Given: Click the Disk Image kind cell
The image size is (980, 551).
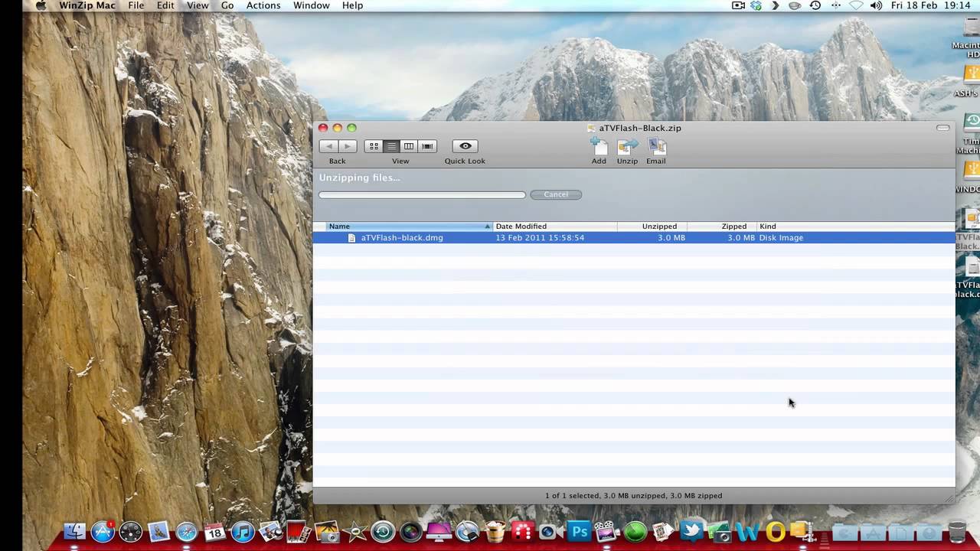Looking at the screenshot, I should coord(781,238).
